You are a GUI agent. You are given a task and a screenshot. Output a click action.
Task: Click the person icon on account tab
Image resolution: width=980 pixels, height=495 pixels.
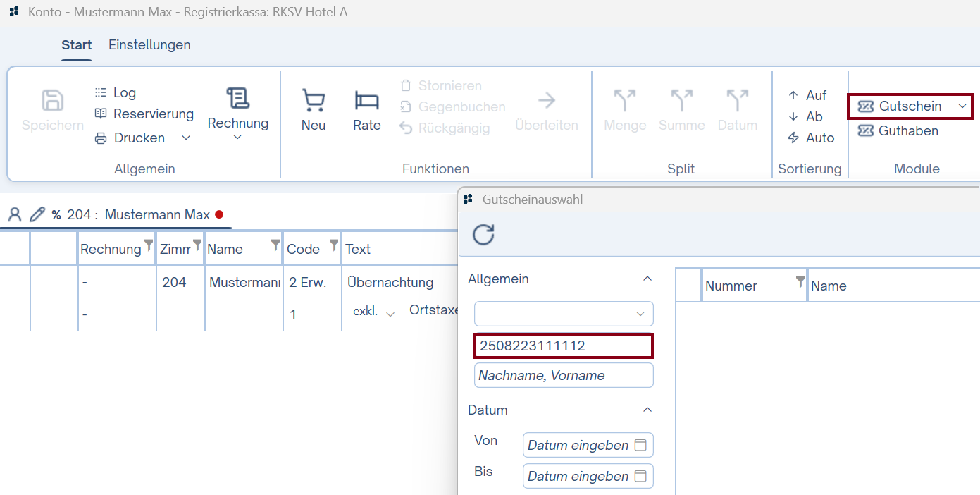pyautogui.click(x=15, y=214)
